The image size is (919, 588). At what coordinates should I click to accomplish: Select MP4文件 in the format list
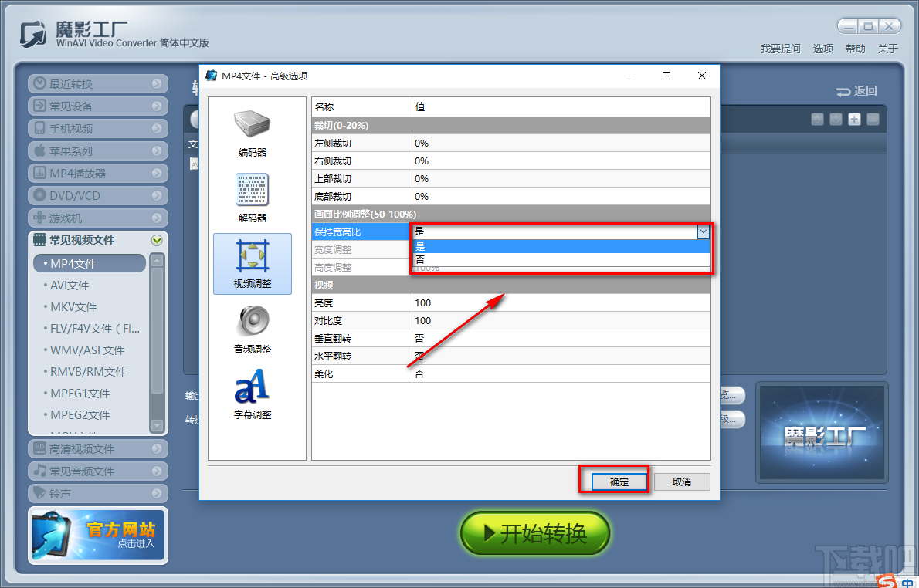tap(90, 264)
